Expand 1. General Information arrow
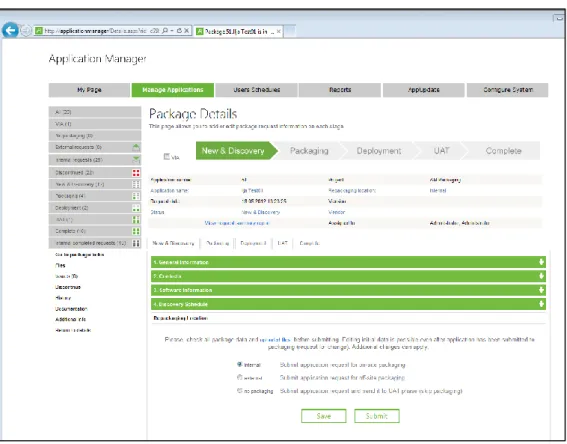 (541, 262)
